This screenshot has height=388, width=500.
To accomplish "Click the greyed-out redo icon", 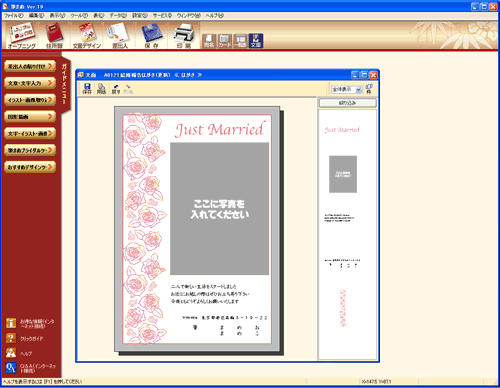I will [x=128, y=89].
